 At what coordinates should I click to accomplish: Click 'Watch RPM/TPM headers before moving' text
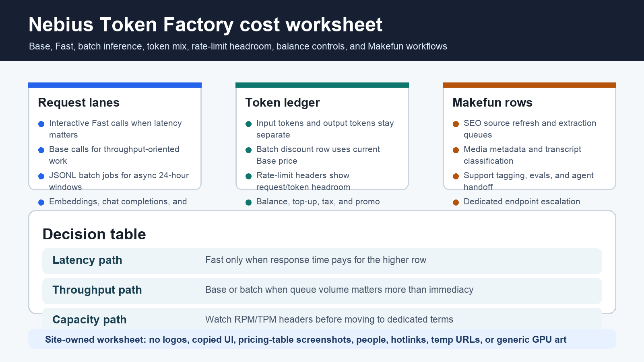click(x=329, y=319)
